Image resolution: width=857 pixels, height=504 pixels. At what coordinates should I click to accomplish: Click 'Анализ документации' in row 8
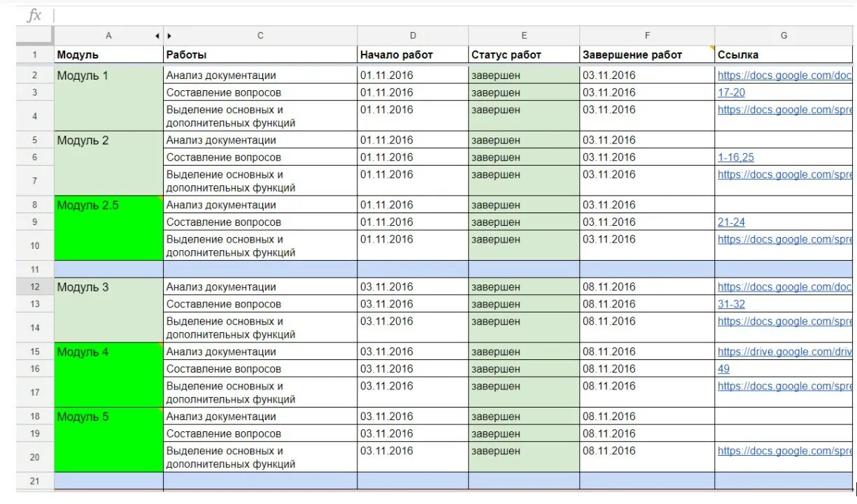click(221, 205)
